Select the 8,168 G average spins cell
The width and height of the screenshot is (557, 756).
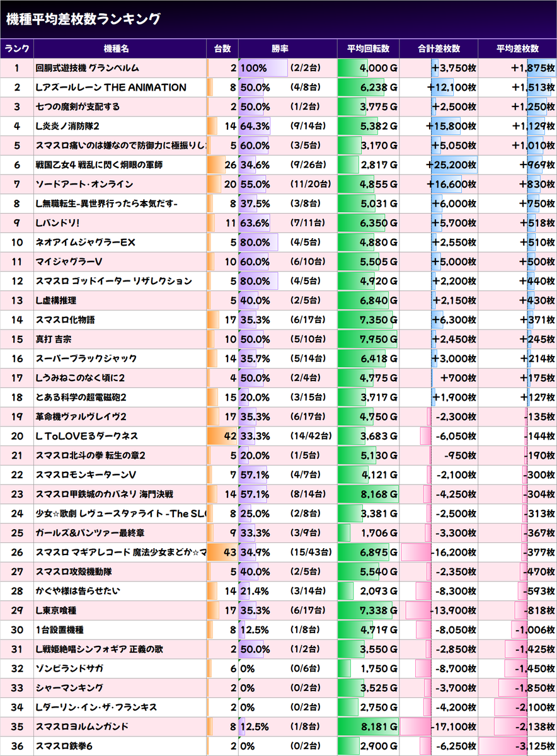pyautogui.click(x=369, y=494)
